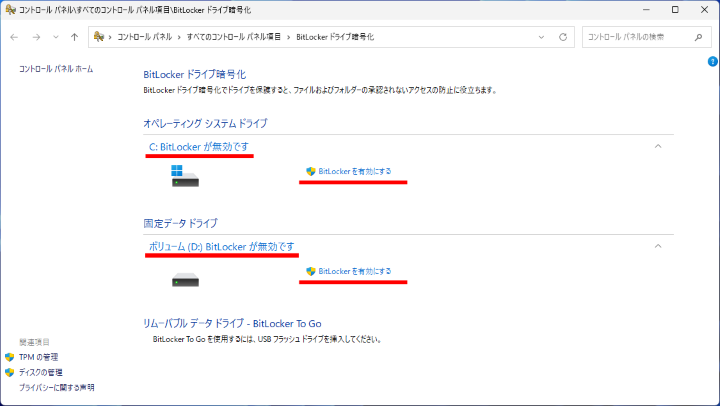This screenshot has width=720, height=406.
Task: Select すべてのコントロール パネル項目 breadcrumb
Action: (x=234, y=37)
